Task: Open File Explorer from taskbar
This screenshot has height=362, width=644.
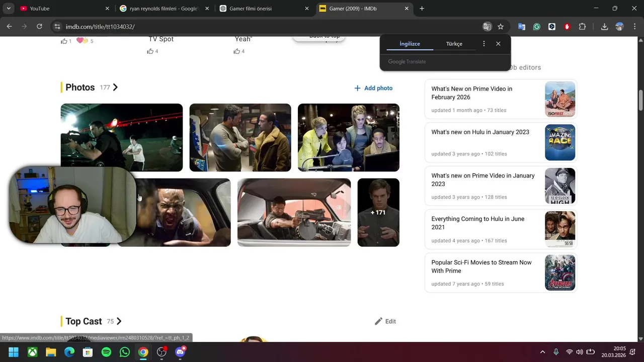Action: (x=51, y=352)
